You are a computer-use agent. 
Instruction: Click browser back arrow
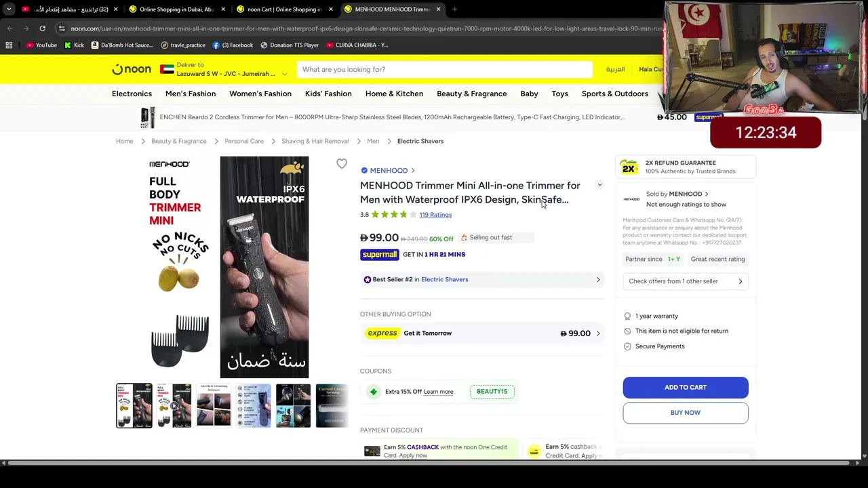tap(9, 28)
